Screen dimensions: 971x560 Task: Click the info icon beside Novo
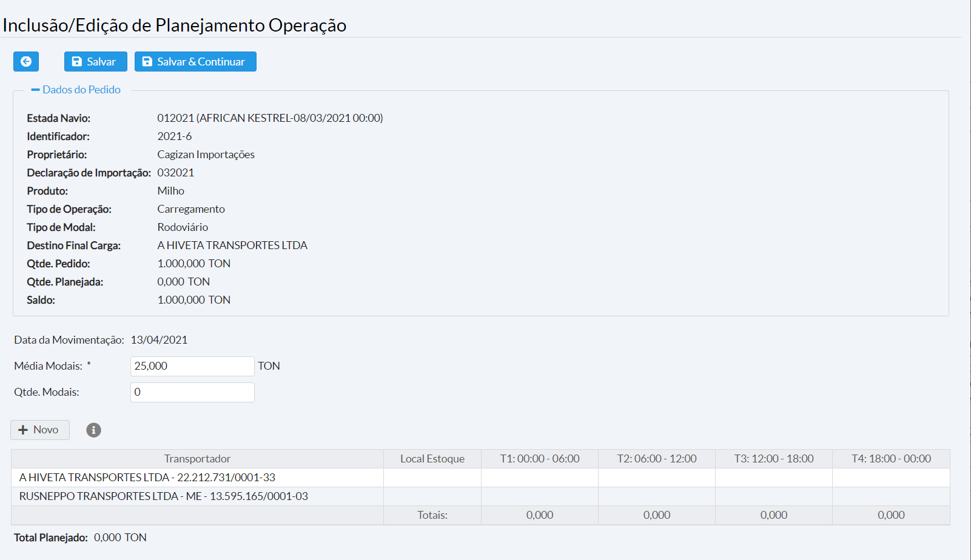[x=93, y=430]
